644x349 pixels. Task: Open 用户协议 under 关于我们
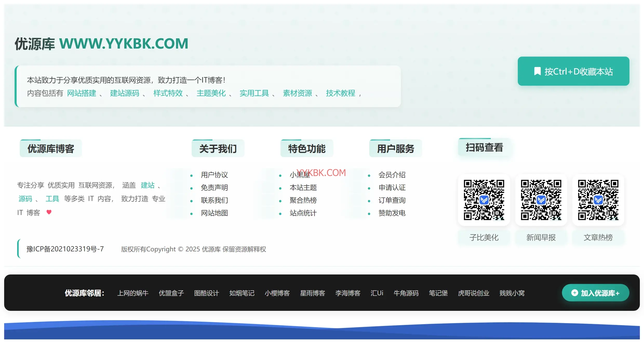tap(214, 175)
